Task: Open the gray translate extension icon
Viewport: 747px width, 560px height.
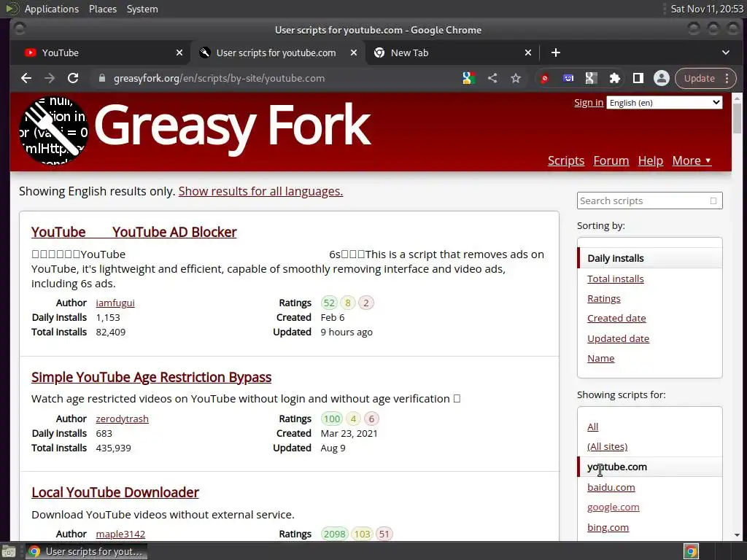Action: coord(591,78)
